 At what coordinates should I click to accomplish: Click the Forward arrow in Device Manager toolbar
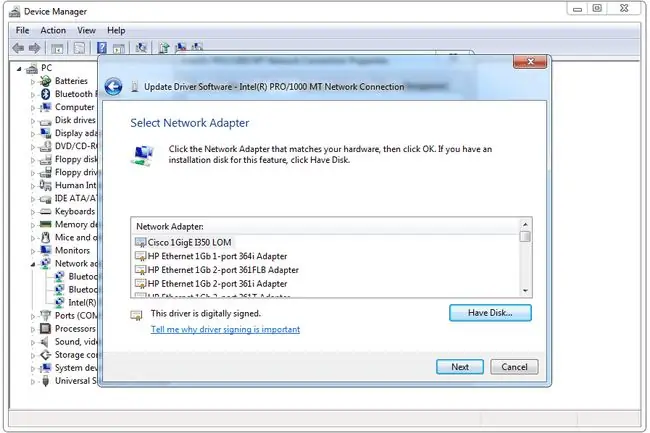(34, 48)
